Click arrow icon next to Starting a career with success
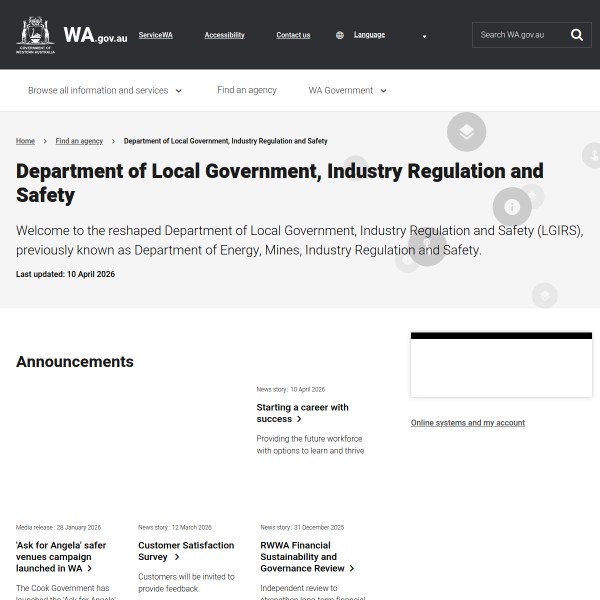 point(299,420)
